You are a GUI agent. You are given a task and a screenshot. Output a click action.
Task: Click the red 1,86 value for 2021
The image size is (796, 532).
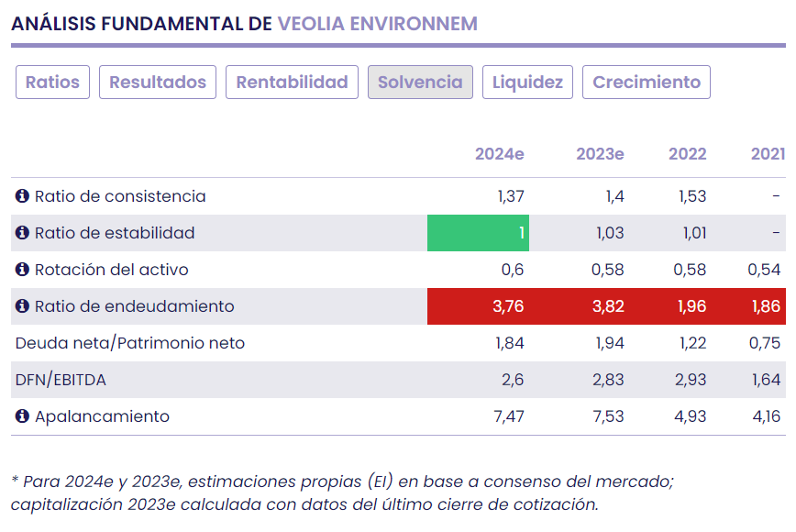click(765, 306)
